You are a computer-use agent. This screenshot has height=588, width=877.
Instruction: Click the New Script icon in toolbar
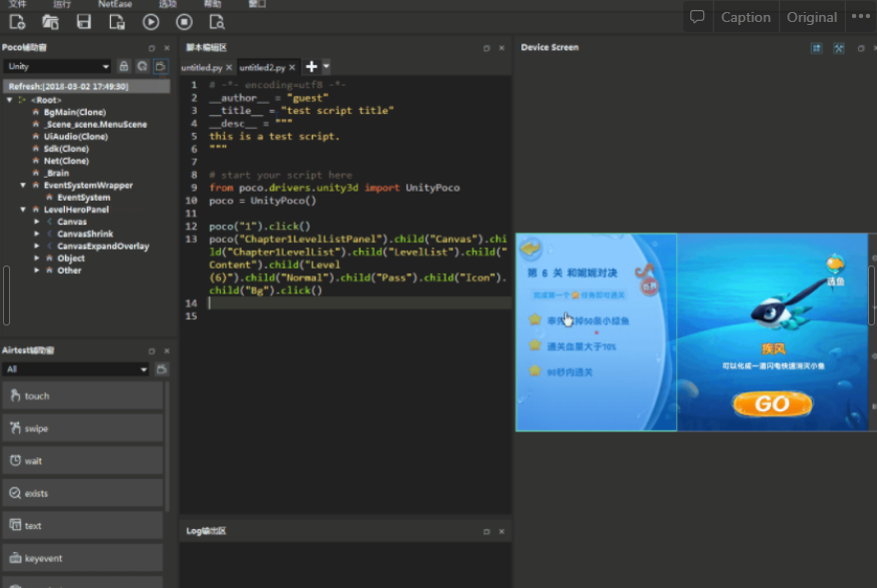pyautogui.click(x=17, y=21)
